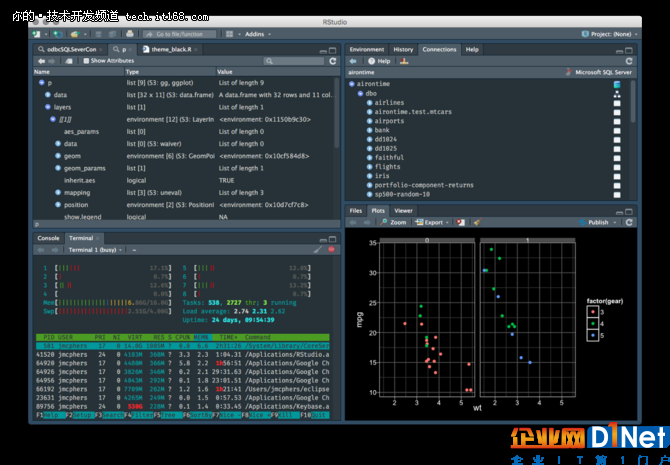This screenshot has height=465, width=670.
Task: Stop the busy terminal with red stop button
Action: click(x=332, y=250)
